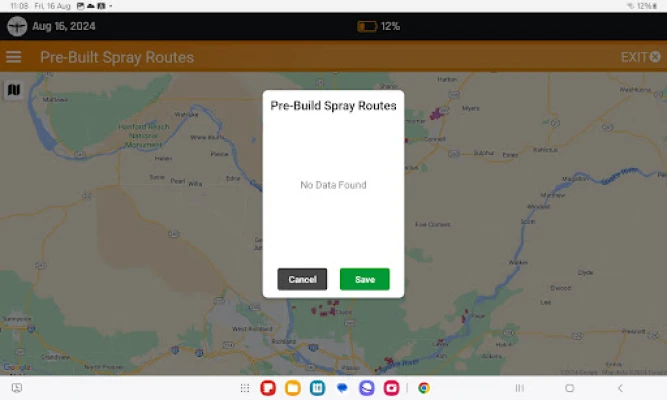
Task: Show recent apps
Action: pos(519,388)
